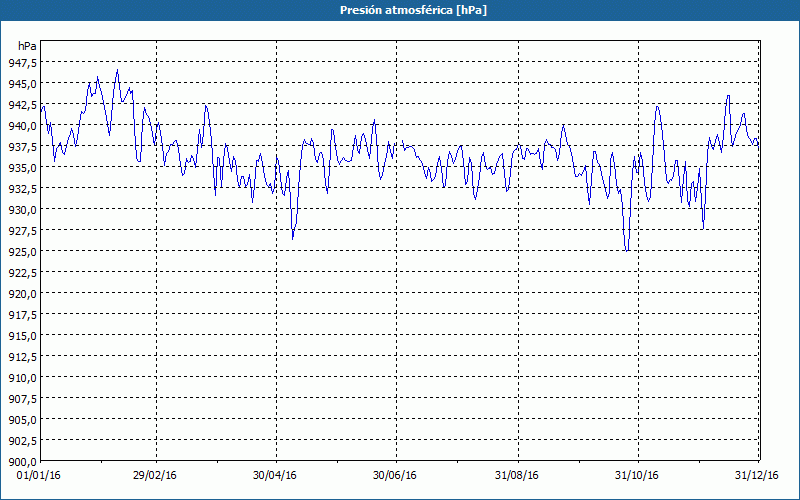Select the 922,5 axis value
The image size is (800, 500).
pos(22,272)
